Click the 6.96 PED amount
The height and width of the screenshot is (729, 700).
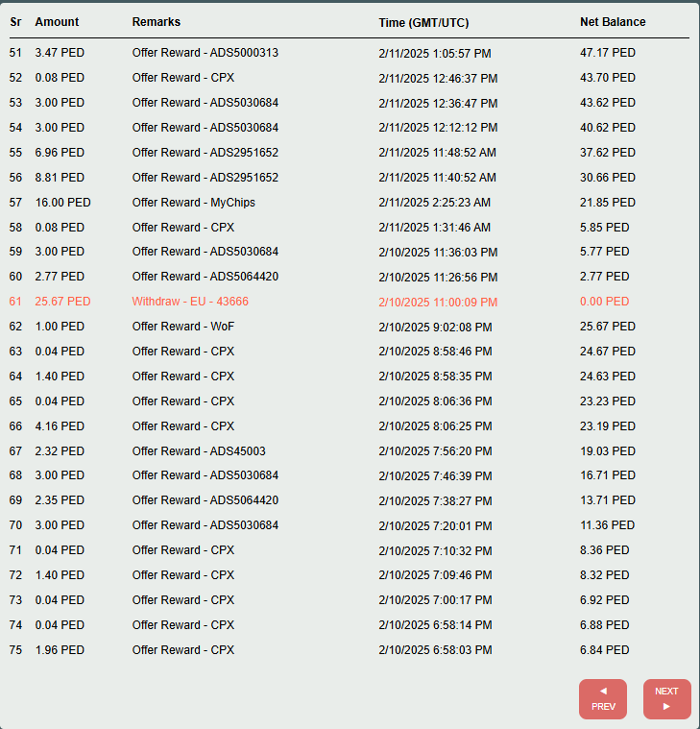[x=60, y=153]
